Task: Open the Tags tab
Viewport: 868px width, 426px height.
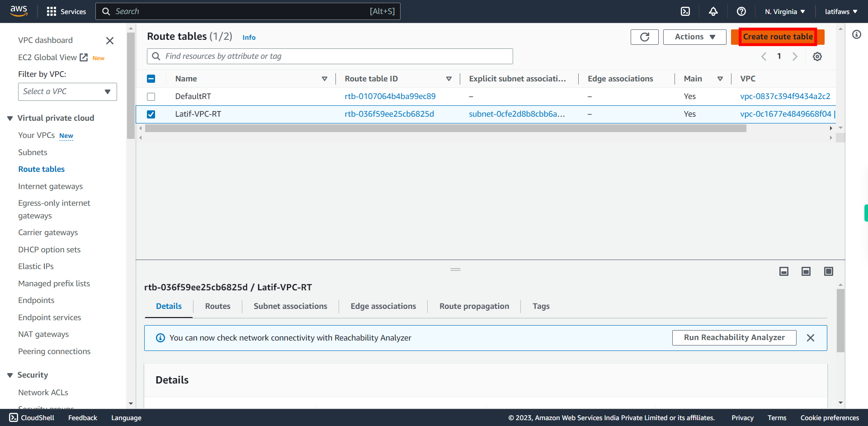Action: click(x=541, y=306)
